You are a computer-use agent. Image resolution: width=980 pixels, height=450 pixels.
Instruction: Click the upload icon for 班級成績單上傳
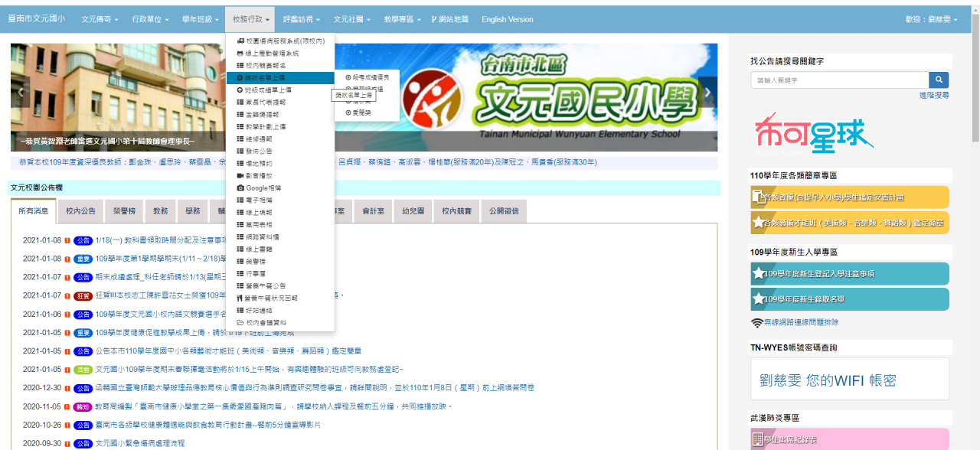coord(240,90)
